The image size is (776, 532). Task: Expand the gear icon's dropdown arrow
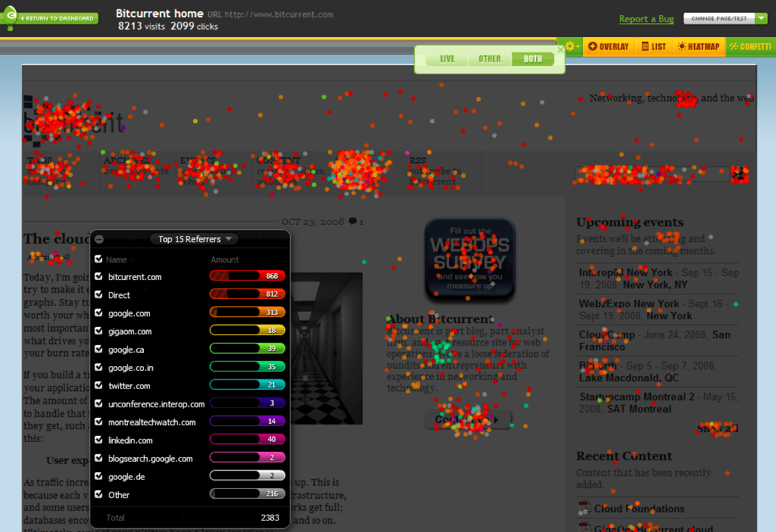point(578,46)
